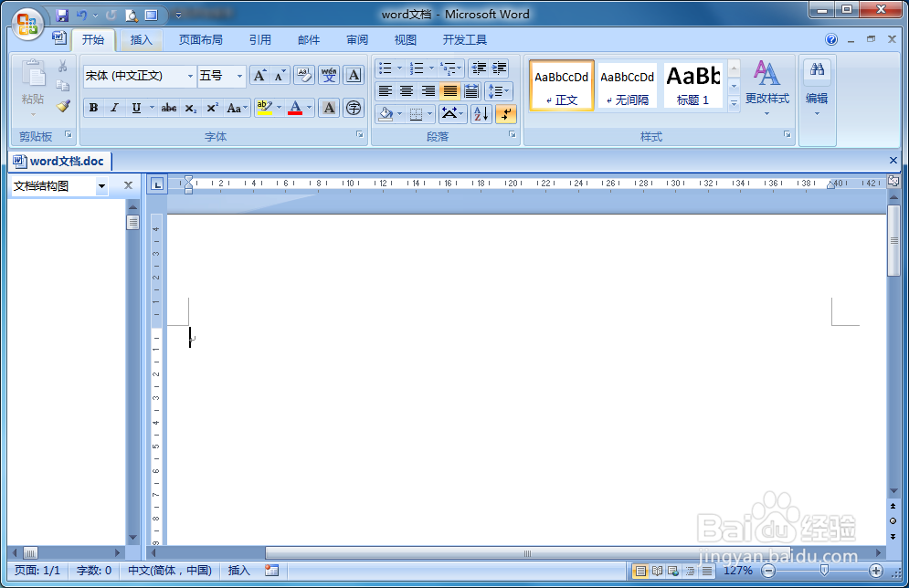
Task: Toggle show/hide paragraph marks
Action: 506,113
